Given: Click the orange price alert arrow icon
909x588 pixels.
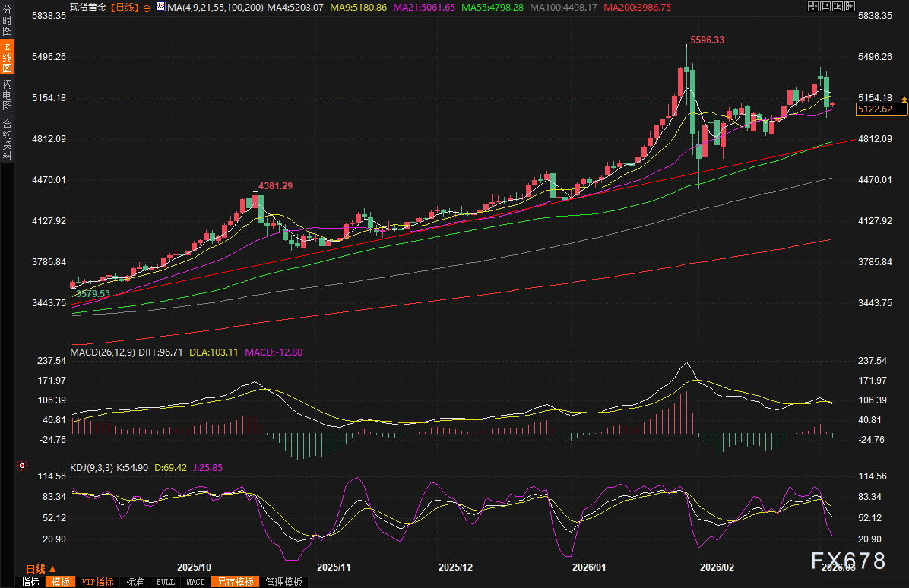Looking at the screenshot, I should (x=904, y=100).
